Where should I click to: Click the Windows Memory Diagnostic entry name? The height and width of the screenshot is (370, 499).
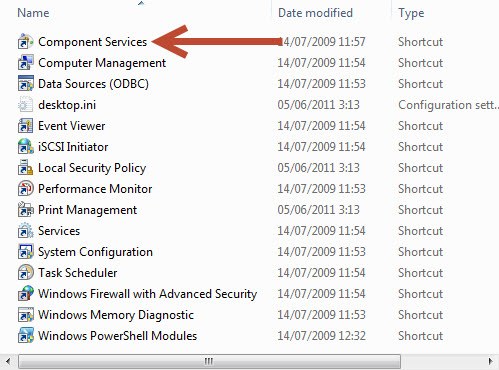(x=116, y=315)
